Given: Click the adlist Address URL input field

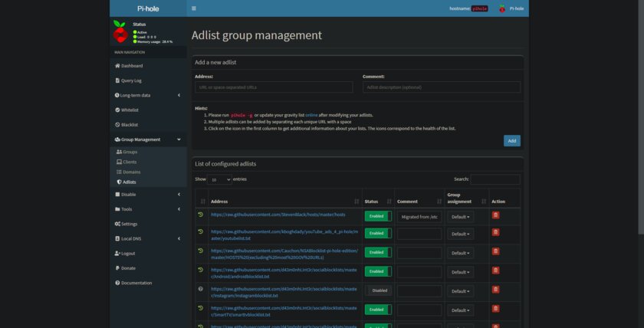Looking at the screenshot, I should tap(274, 87).
